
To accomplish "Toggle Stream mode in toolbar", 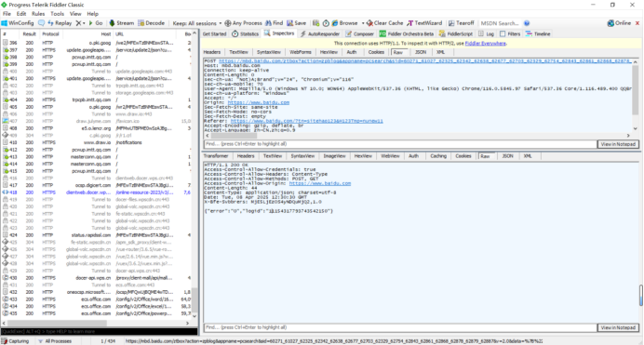I will 122,23.
